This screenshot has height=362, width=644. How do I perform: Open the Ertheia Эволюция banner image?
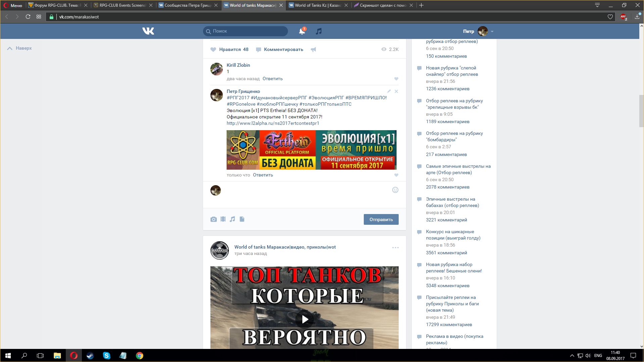point(311,150)
